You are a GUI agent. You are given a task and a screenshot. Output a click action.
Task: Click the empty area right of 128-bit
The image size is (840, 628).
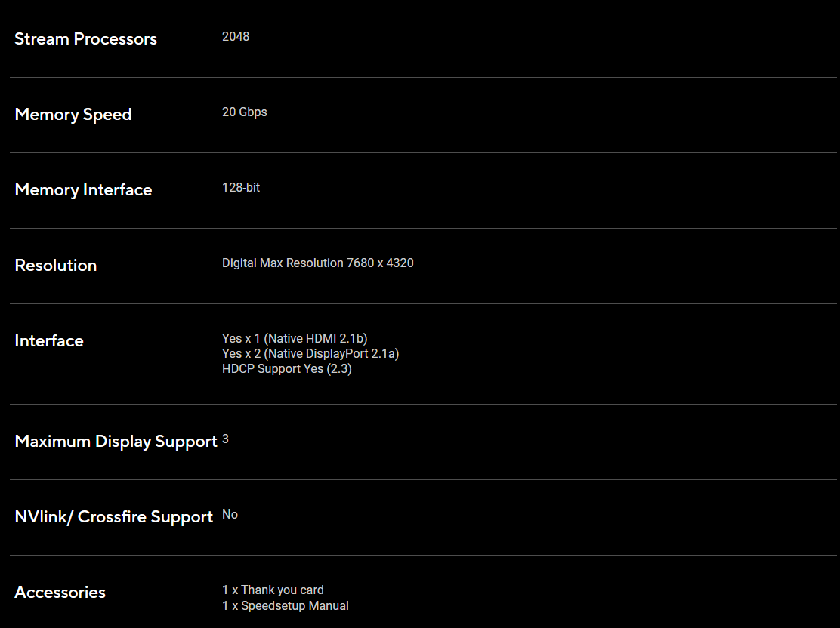pyautogui.click(x=529, y=189)
